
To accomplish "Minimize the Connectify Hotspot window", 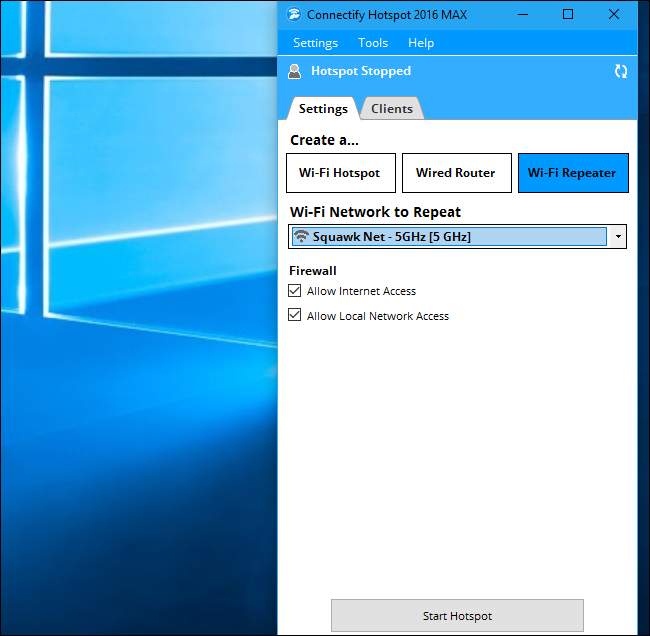I will coord(523,15).
